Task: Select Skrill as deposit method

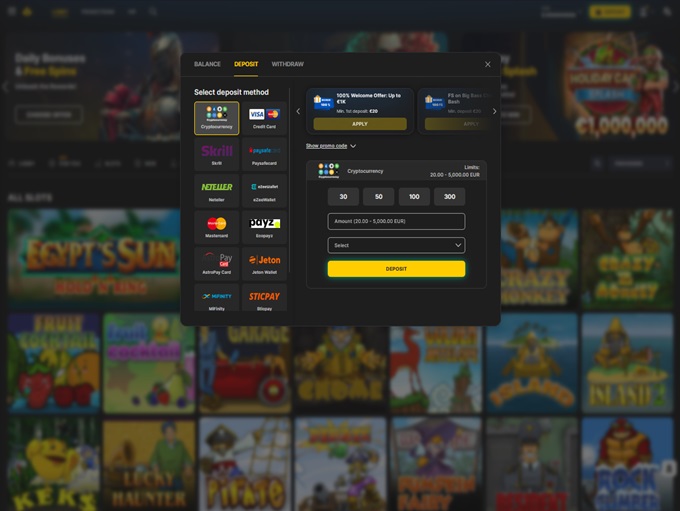Action: pos(216,154)
